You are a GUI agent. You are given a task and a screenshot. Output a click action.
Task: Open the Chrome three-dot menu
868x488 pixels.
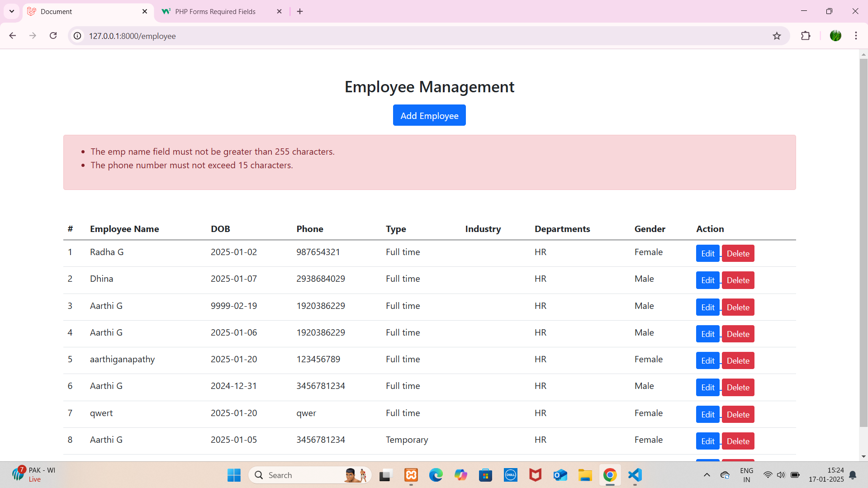[856, 36]
